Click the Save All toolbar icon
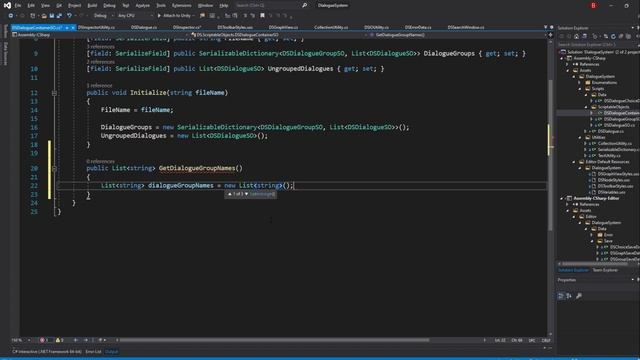Viewport: 640px width, 360px height. coord(59,16)
